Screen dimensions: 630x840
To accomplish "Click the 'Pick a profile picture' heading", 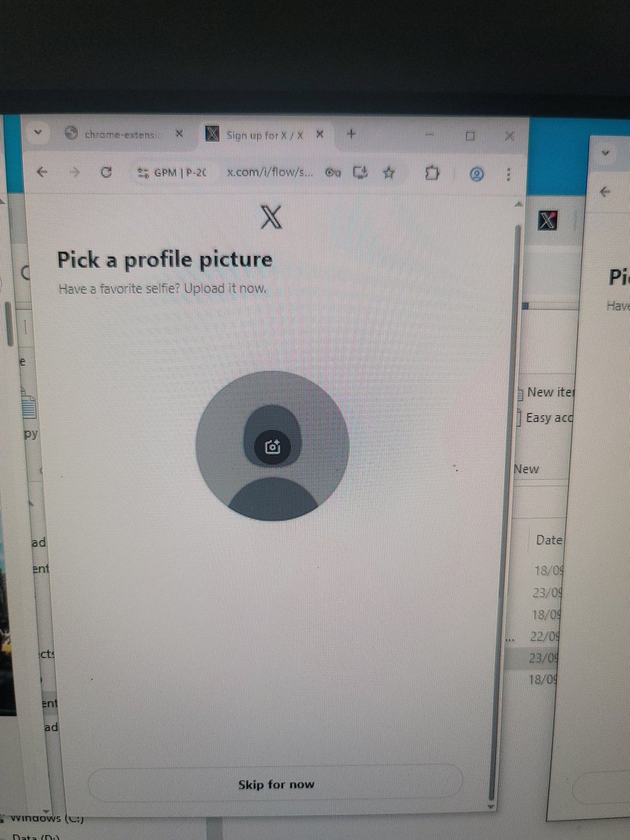I will tap(164, 260).
